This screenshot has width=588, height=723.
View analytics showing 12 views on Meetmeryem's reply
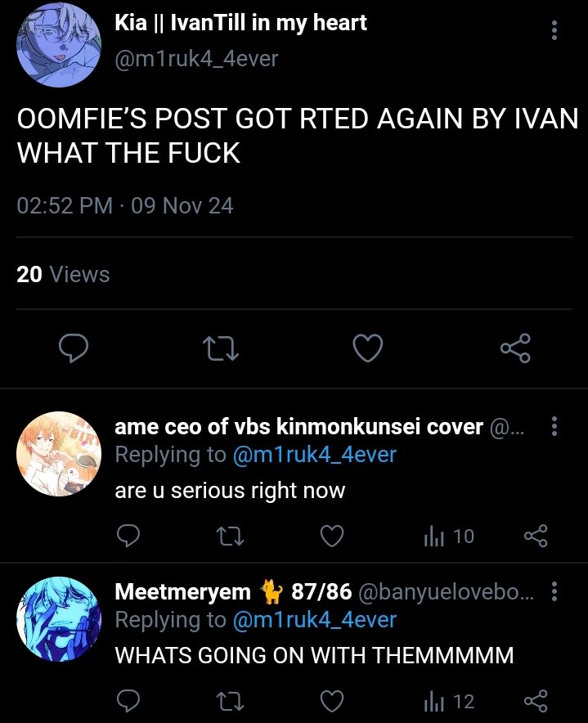[x=449, y=702]
